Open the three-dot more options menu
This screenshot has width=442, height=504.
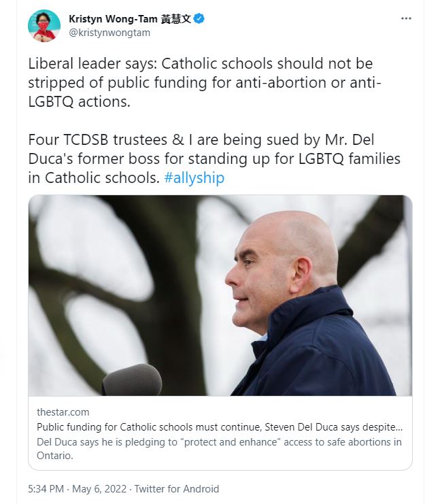coord(406,18)
